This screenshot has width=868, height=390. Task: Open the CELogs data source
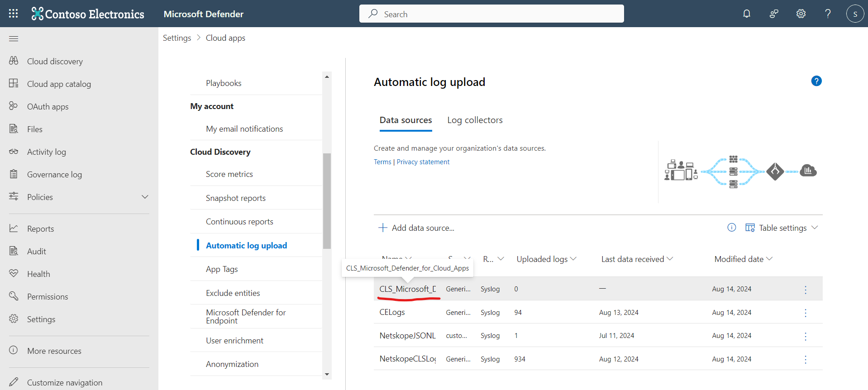click(392, 312)
